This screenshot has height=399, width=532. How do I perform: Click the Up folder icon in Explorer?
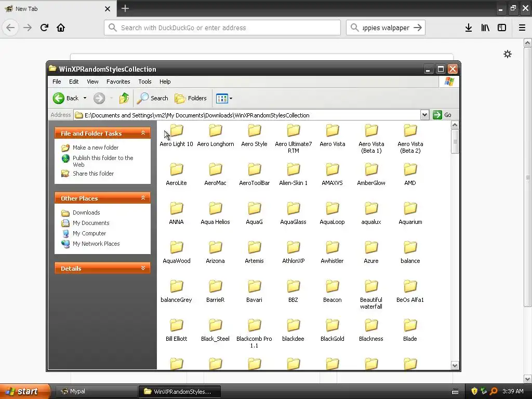(124, 98)
